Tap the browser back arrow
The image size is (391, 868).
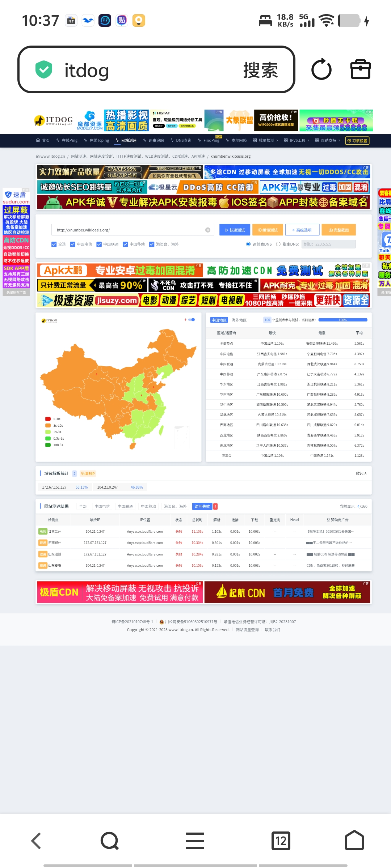[36, 841]
